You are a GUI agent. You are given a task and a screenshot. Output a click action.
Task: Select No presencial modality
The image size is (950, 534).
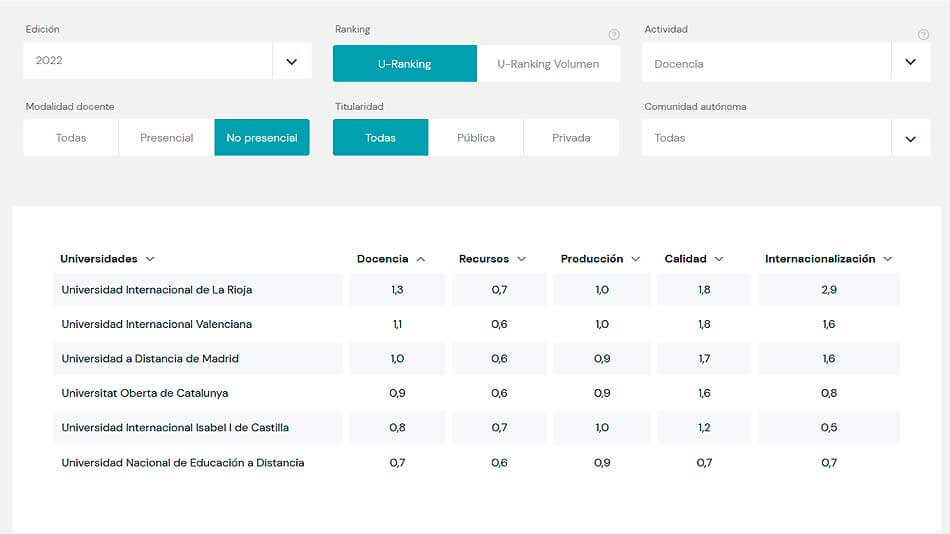262,138
